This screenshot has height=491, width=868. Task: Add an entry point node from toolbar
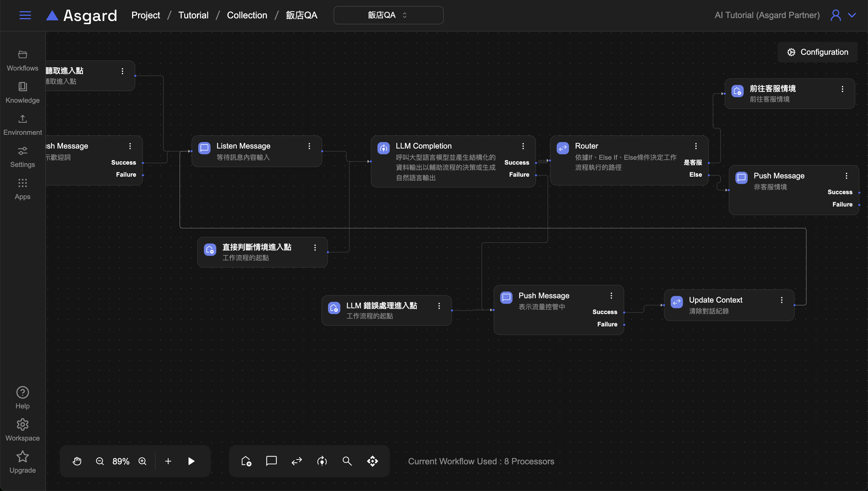click(x=246, y=461)
